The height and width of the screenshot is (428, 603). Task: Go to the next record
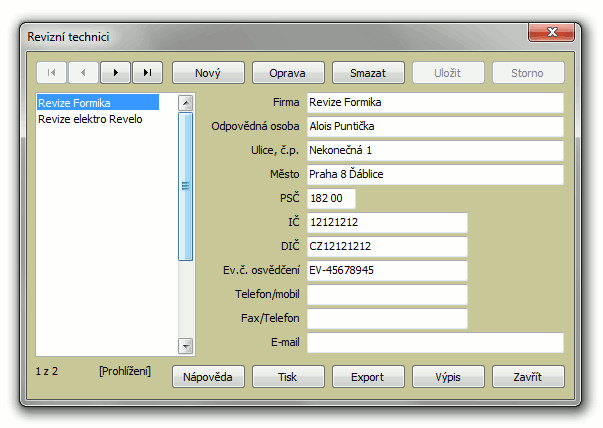click(115, 73)
